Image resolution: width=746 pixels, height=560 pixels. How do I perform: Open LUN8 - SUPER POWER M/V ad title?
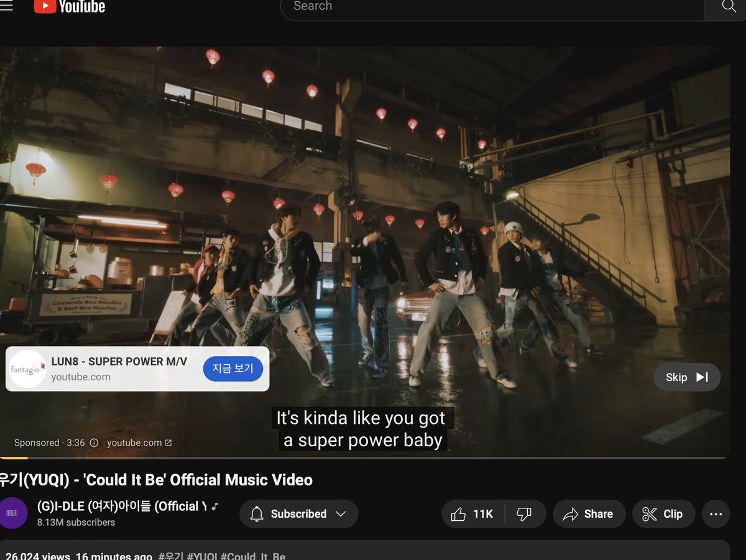click(119, 361)
